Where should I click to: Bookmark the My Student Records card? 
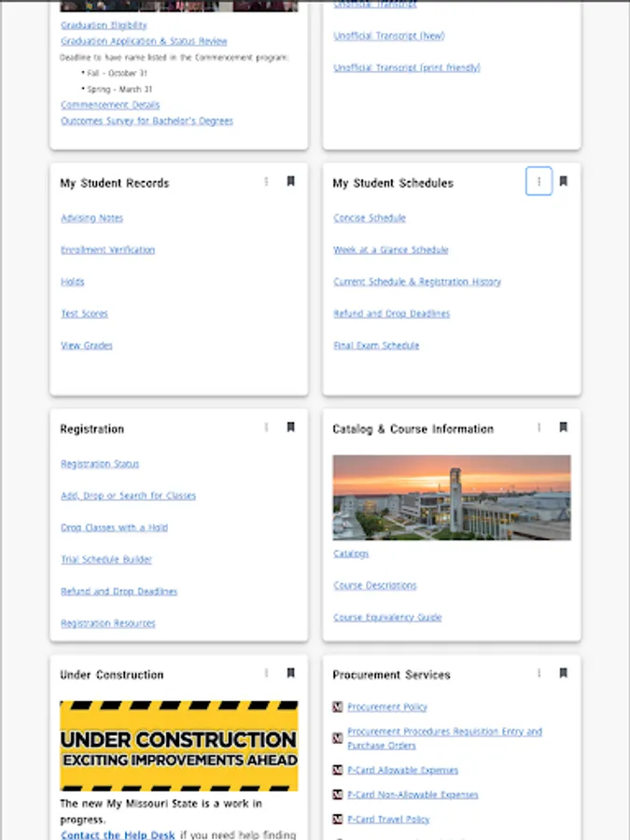point(291,181)
